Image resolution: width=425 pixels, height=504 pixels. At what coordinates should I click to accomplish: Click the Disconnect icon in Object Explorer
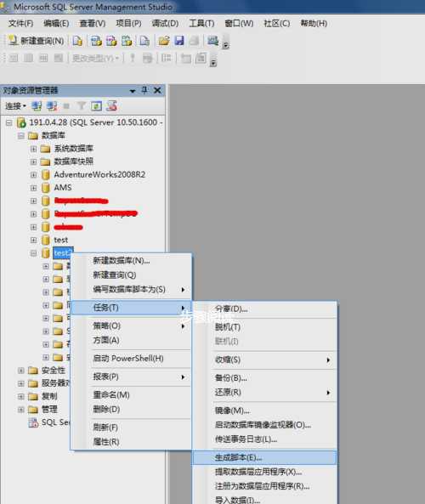(52, 105)
